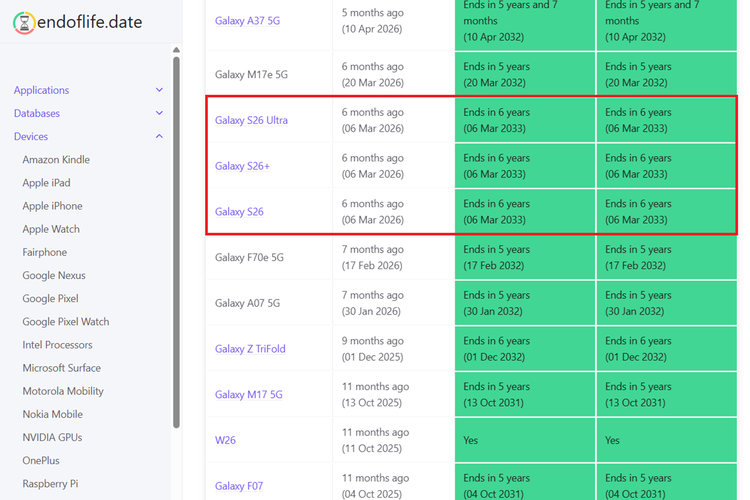
Task: Open the Galaxy S26+ link
Action: 242,166
